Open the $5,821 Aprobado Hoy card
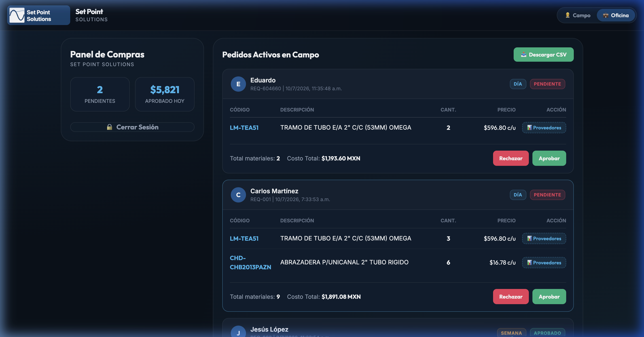This screenshot has width=644, height=337. pyautogui.click(x=165, y=94)
